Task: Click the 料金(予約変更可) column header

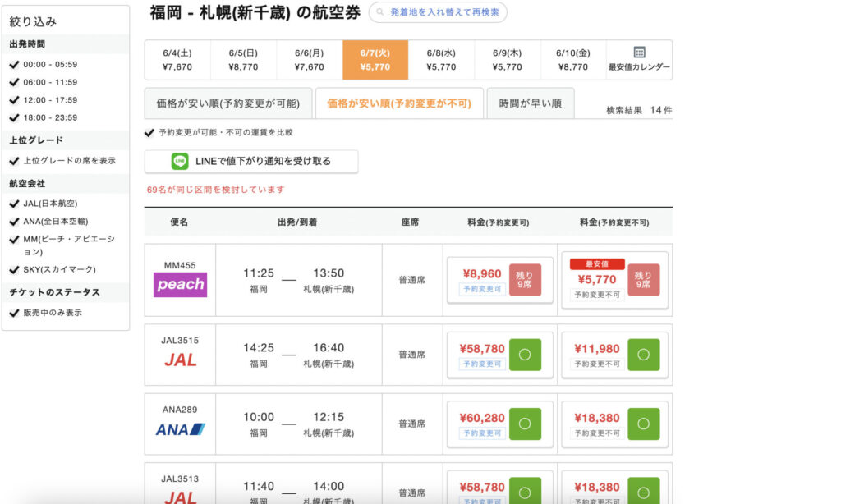Action: coord(499,222)
